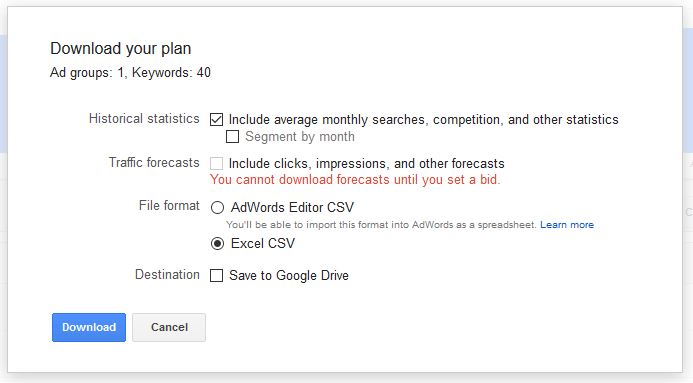Click the 'Include clicks, impressions' label text
The width and height of the screenshot is (693, 383).
[x=366, y=163]
